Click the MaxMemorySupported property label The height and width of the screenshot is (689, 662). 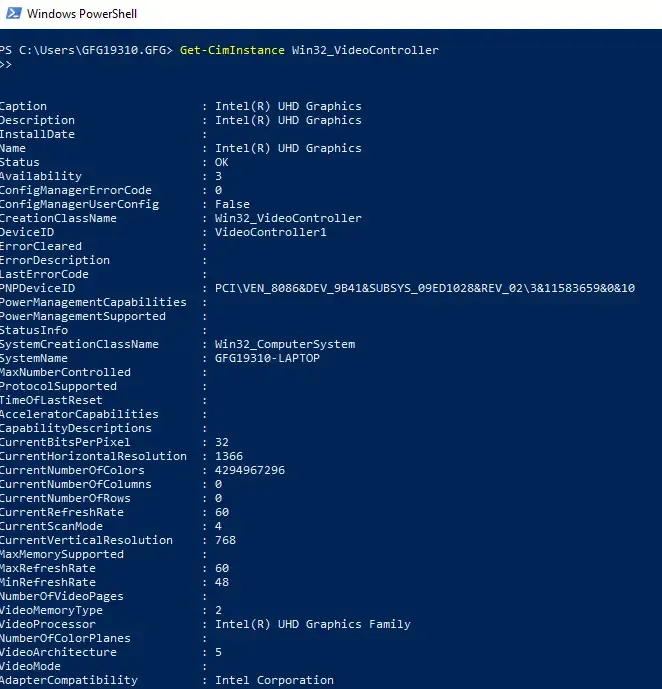[61, 554]
